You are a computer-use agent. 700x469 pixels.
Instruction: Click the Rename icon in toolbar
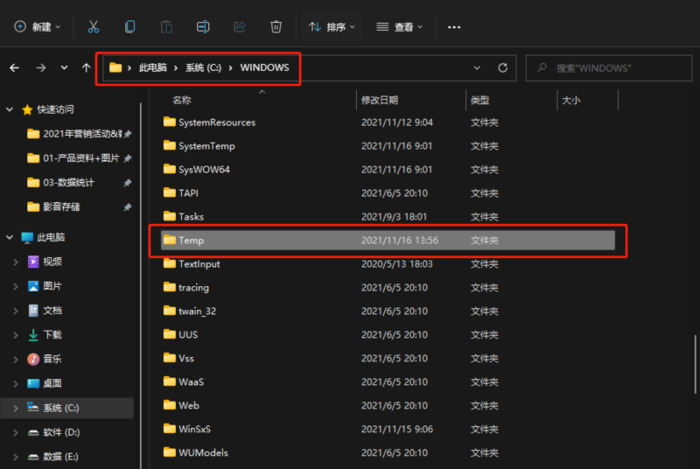pos(203,27)
